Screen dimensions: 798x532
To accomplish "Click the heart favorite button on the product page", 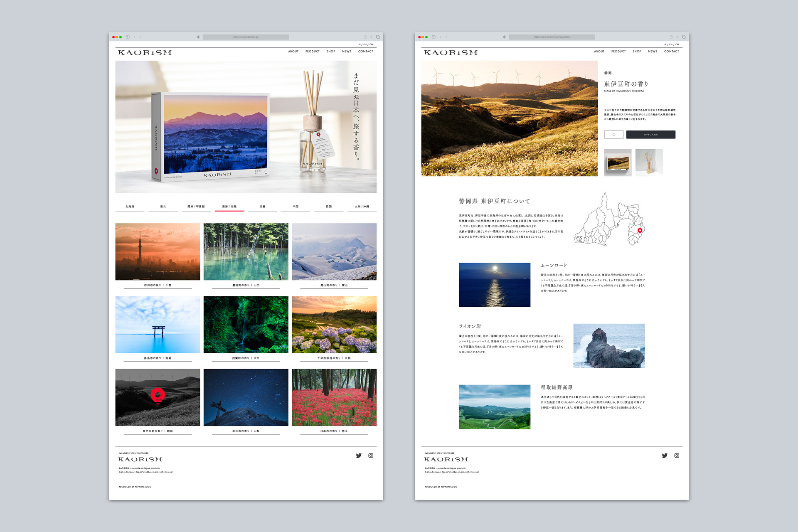I will (x=613, y=135).
